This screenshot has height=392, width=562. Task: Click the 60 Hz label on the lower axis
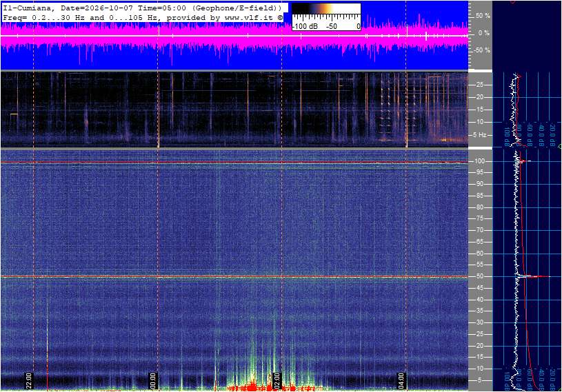479,254
